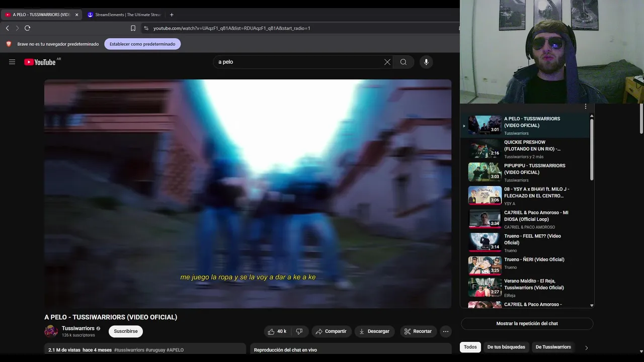Open Verano Maldito - El Reja thumbnail

coord(485,288)
